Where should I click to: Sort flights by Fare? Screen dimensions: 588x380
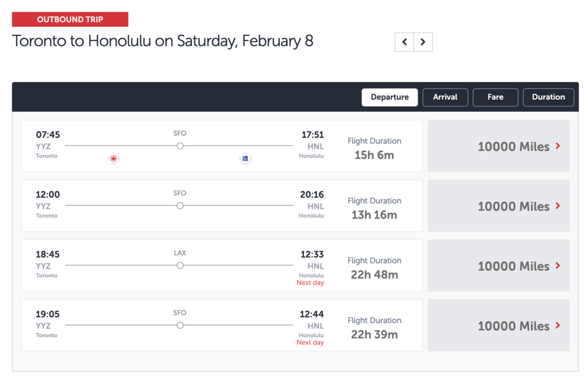click(x=495, y=97)
